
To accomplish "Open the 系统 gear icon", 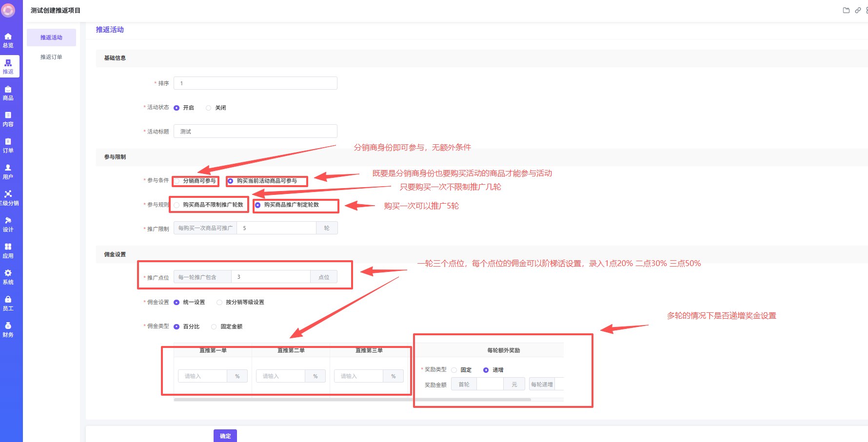I will pos(8,273).
